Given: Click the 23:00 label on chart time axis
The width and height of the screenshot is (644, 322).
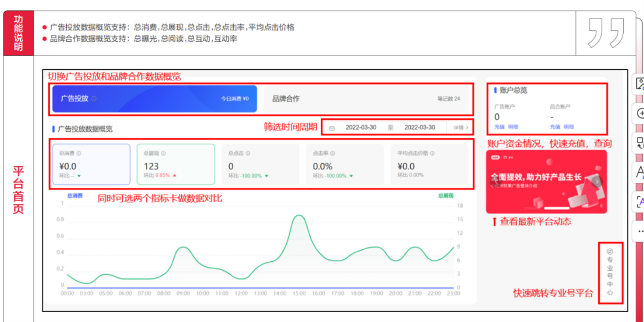Looking at the screenshot, I should tap(454, 293).
